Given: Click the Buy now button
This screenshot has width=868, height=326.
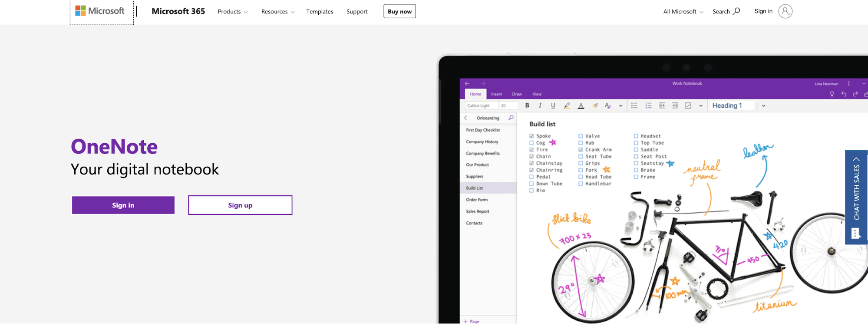Looking at the screenshot, I should coord(399,11).
